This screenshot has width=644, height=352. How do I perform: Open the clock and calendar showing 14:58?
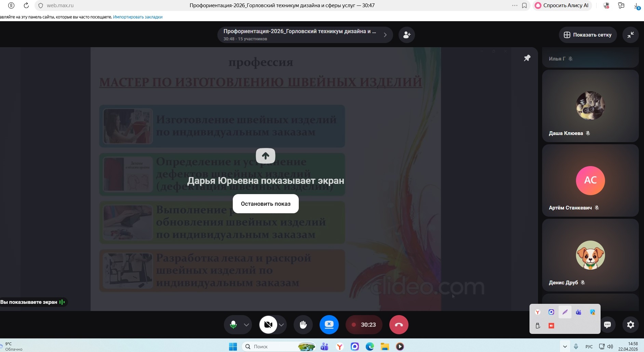[x=628, y=346]
